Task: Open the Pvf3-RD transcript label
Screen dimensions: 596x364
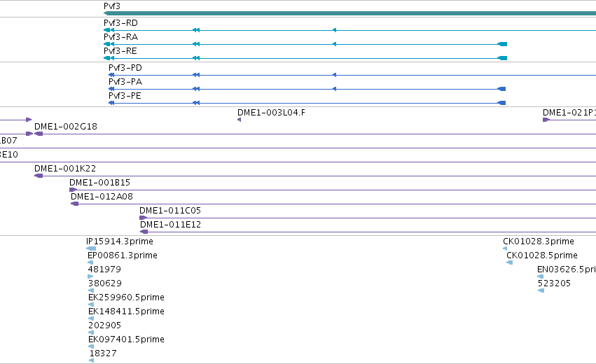Action: point(120,23)
